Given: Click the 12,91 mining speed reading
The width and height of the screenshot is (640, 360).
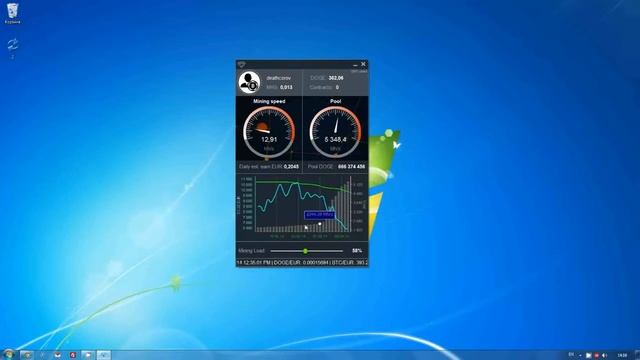Looking at the screenshot, I should pyautogui.click(x=269, y=140).
